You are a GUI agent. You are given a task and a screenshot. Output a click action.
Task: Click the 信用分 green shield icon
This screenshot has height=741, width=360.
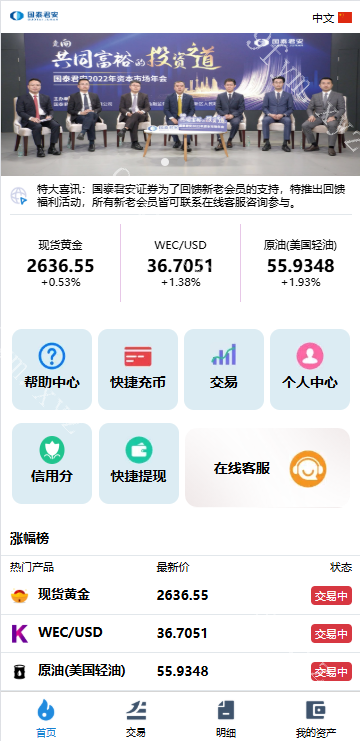click(x=52, y=450)
